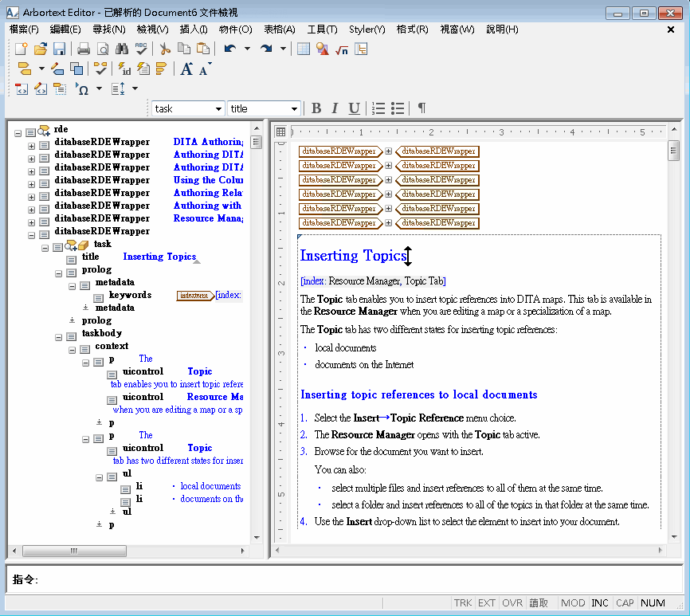This screenshot has width=690, height=616.
Task: Click the Save icon in the toolbar
Action: coord(59,49)
